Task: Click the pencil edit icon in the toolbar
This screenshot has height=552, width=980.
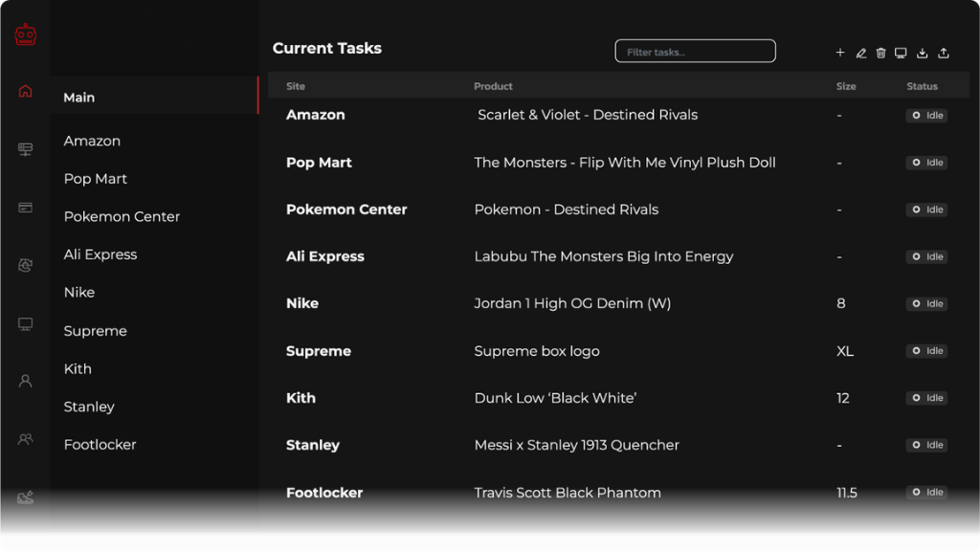Action: coord(860,54)
